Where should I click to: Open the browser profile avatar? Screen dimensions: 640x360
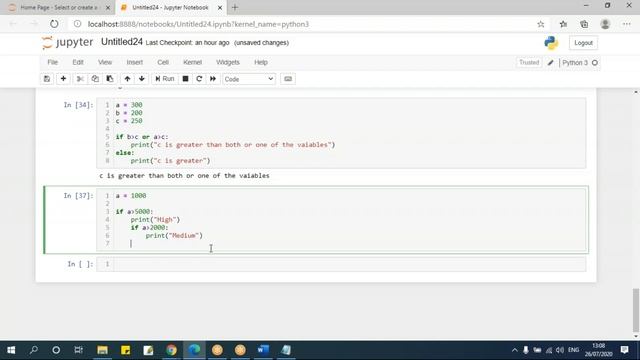tap(605, 24)
